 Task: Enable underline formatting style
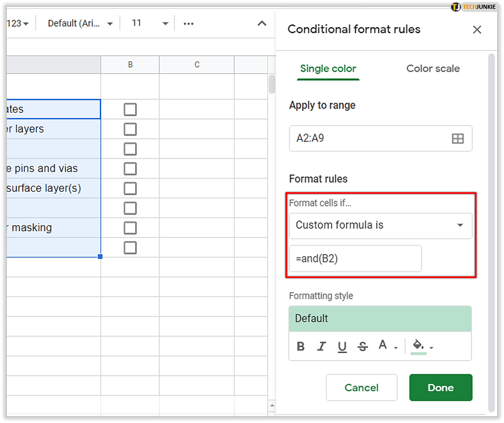342,347
